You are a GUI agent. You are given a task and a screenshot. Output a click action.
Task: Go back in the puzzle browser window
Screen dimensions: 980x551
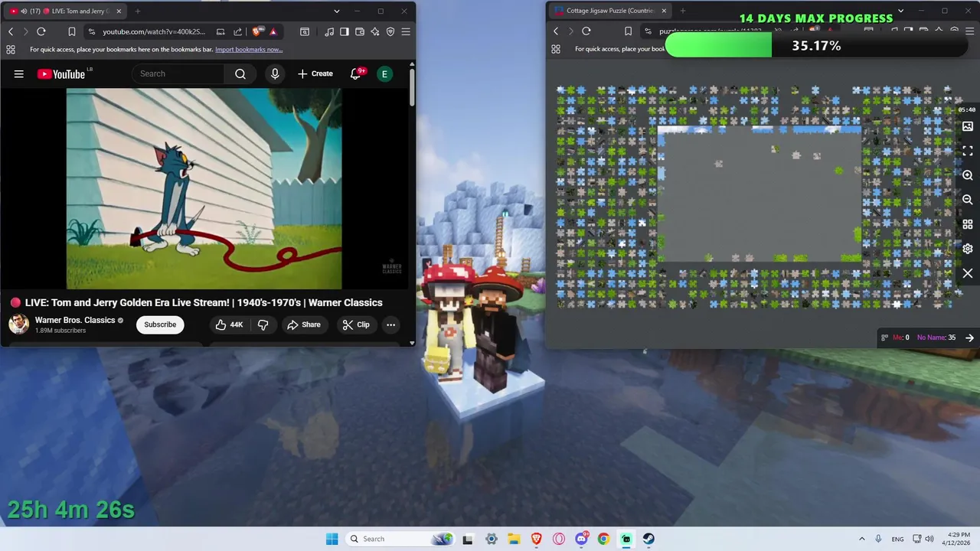556,31
